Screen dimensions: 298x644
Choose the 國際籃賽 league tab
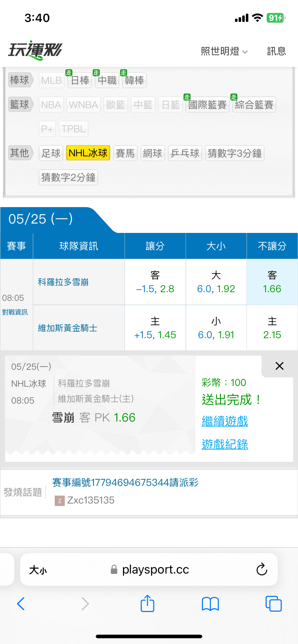(x=207, y=105)
